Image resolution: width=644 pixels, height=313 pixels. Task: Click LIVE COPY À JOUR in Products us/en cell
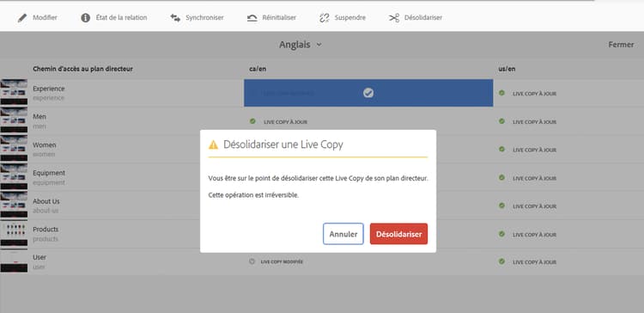click(x=534, y=235)
